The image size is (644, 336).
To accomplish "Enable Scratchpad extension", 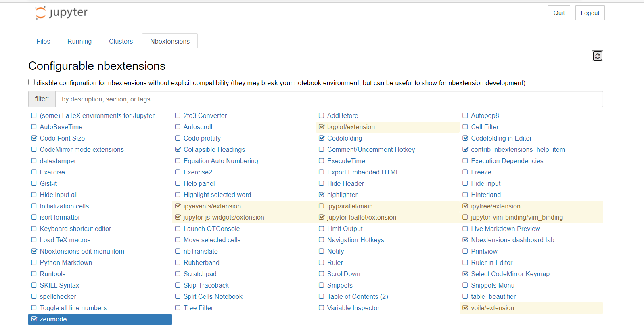I will 178,274.
